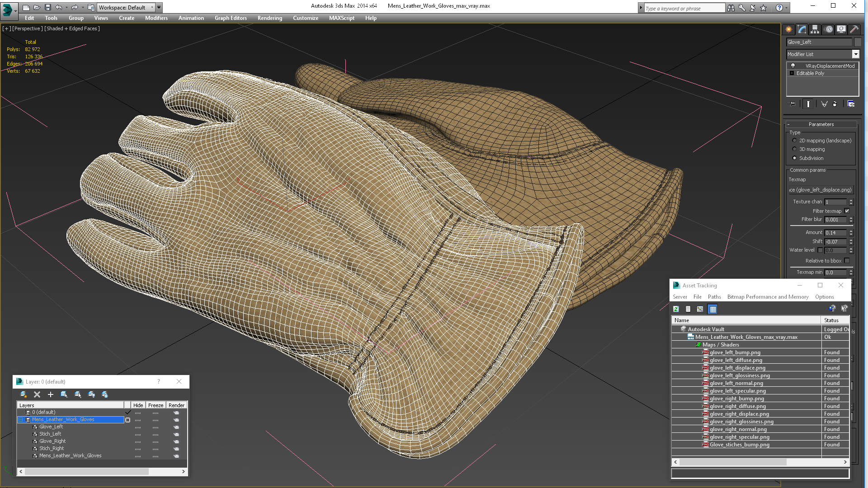This screenshot has height=488, width=868.
Task: Click the glove_left_displace.png Texmap button
Action: 821,190
